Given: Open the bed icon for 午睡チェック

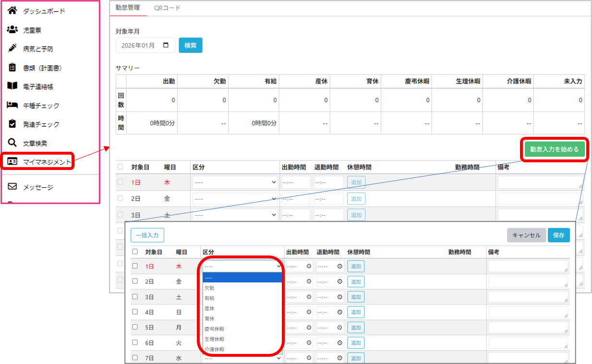Looking at the screenshot, I should coord(12,105).
